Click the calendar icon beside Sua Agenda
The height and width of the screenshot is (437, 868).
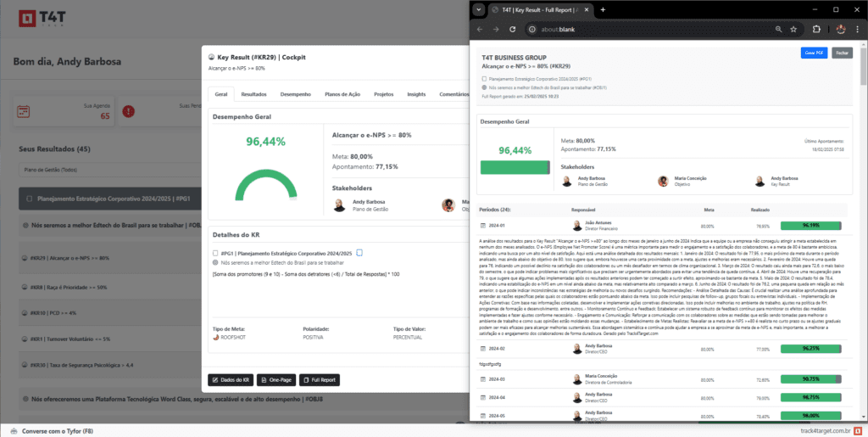click(x=24, y=111)
